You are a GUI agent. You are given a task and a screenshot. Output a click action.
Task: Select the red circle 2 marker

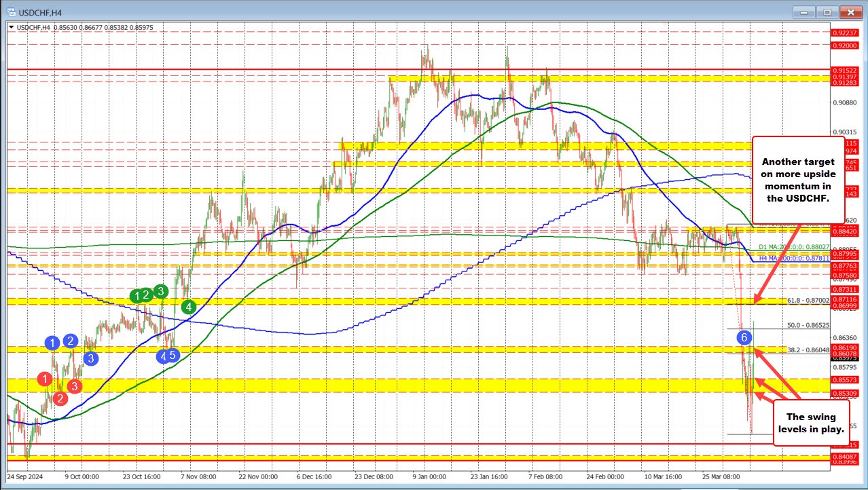(x=60, y=398)
